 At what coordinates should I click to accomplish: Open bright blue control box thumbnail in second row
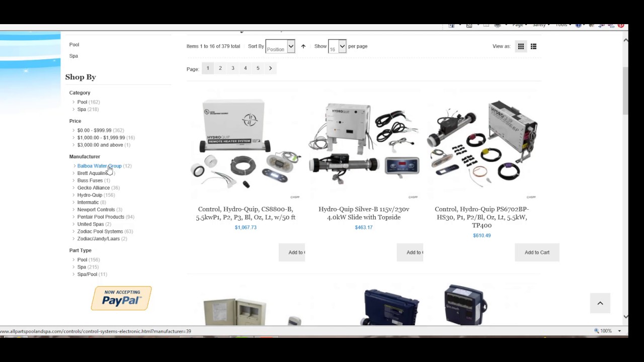(x=391, y=307)
